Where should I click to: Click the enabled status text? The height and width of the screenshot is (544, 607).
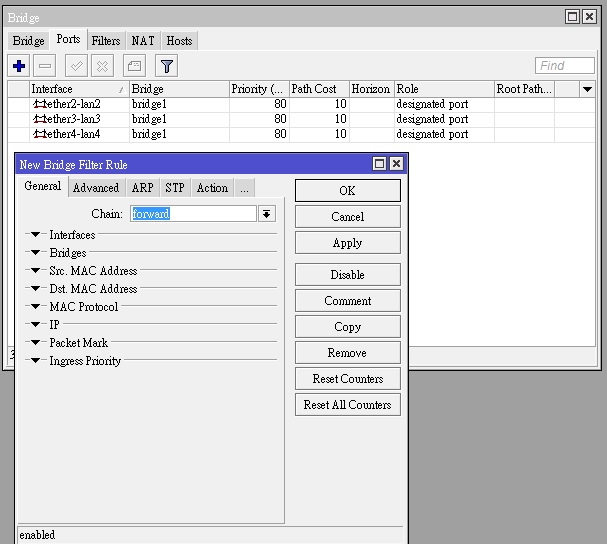[37, 535]
